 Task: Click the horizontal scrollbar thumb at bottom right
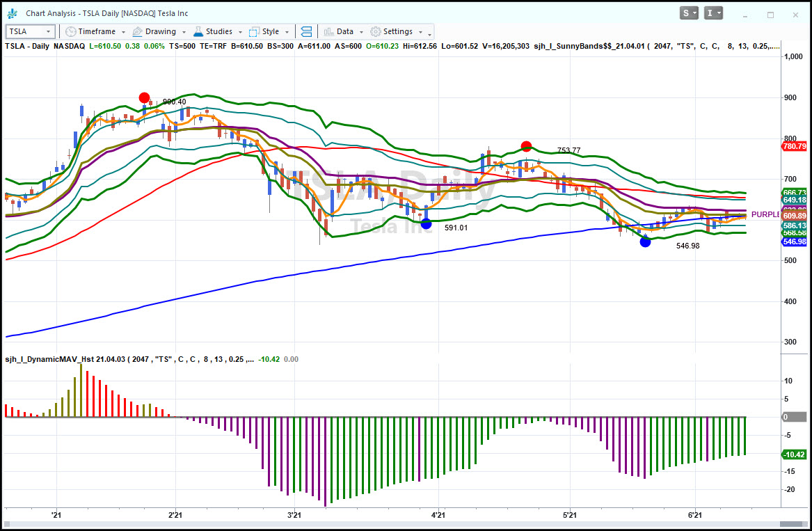pyautogui.click(x=790, y=524)
